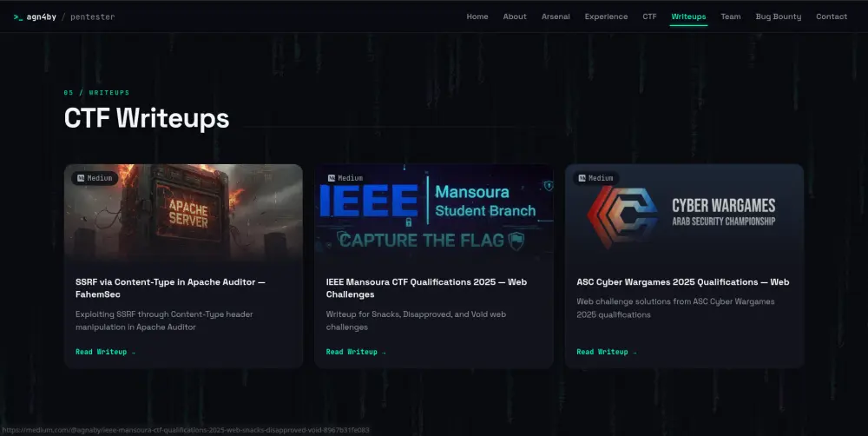Jump to the Team section
The width and height of the screenshot is (868, 436).
click(731, 17)
